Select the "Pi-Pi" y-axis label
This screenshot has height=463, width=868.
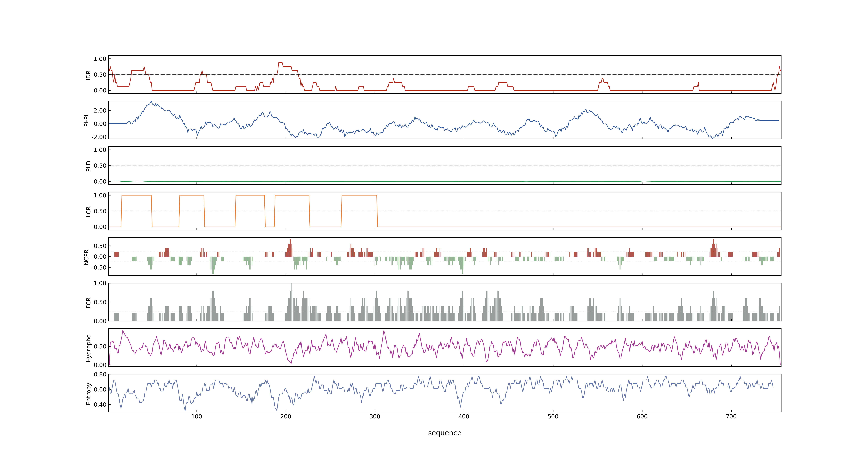point(86,120)
